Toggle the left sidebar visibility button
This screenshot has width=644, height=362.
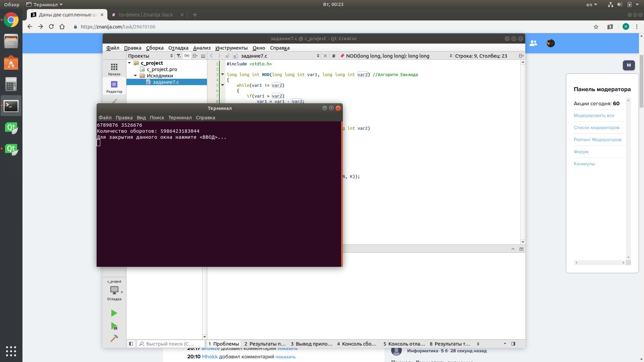(131, 344)
